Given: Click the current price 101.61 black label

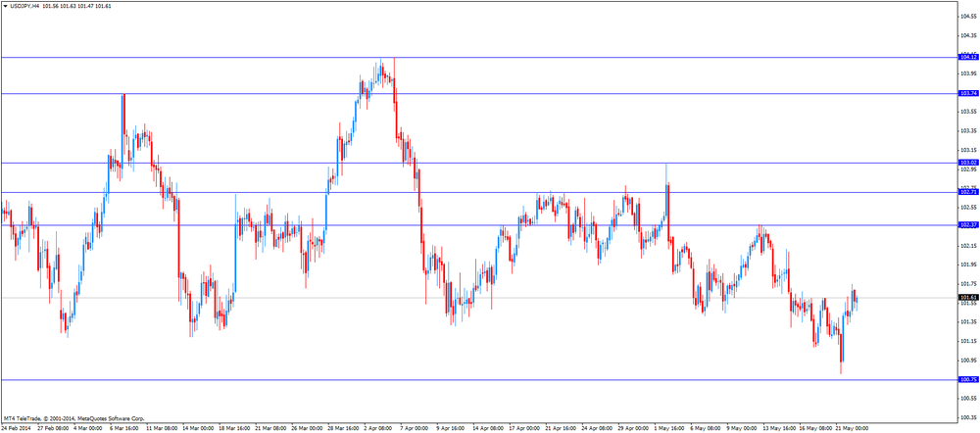Looking at the screenshot, I should (969, 298).
